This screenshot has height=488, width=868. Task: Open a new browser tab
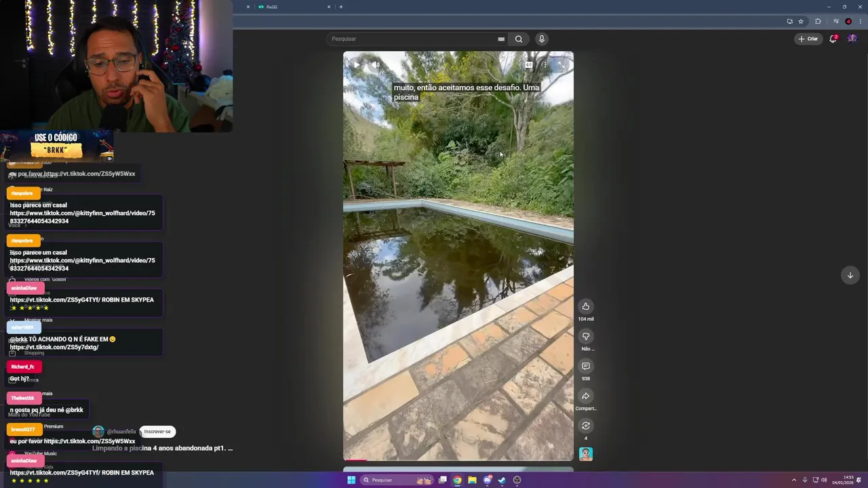click(340, 7)
